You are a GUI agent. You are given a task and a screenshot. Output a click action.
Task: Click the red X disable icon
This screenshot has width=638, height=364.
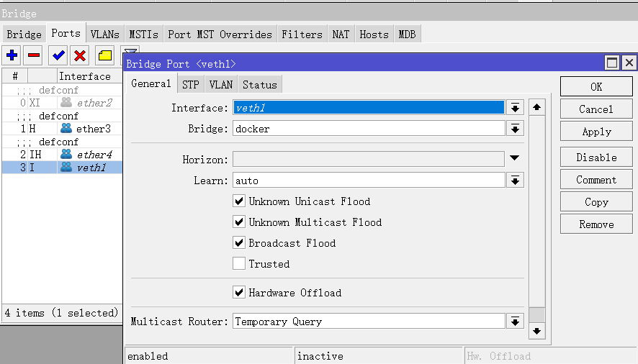pos(80,55)
